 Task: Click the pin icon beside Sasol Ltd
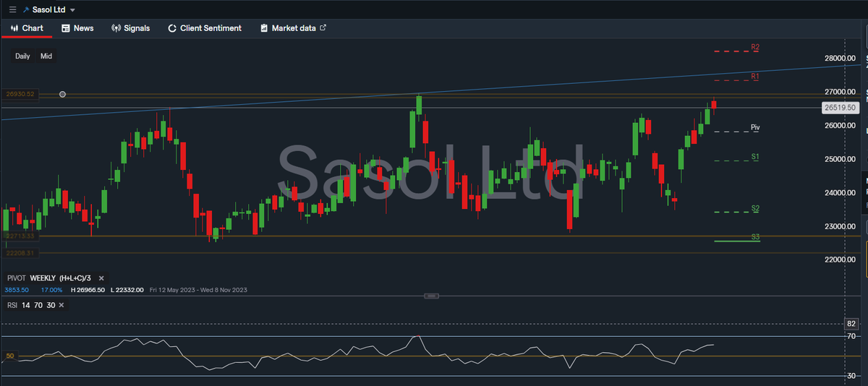[x=26, y=10]
